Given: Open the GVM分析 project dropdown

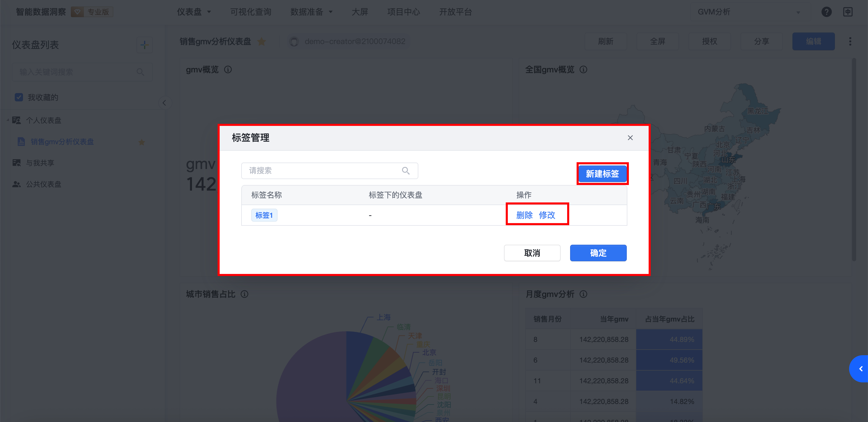Looking at the screenshot, I should click(x=748, y=12).
